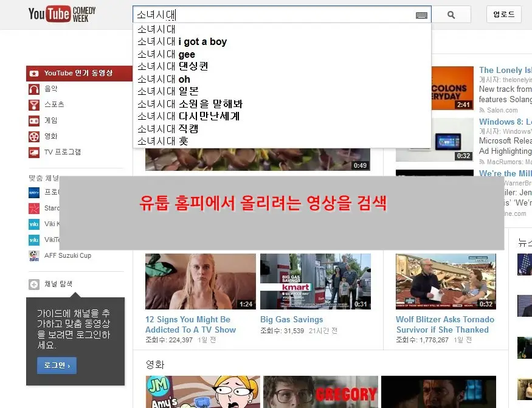Viewport: 532px width, 408px height.
Task: Click the 맞춤 채널 section heading
Action: pos(44,178)
